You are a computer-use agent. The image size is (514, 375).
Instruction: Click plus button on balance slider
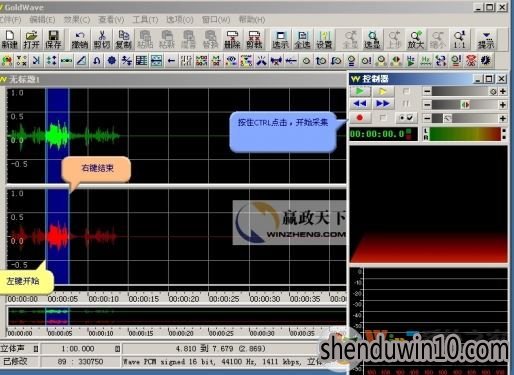[503, 105]
